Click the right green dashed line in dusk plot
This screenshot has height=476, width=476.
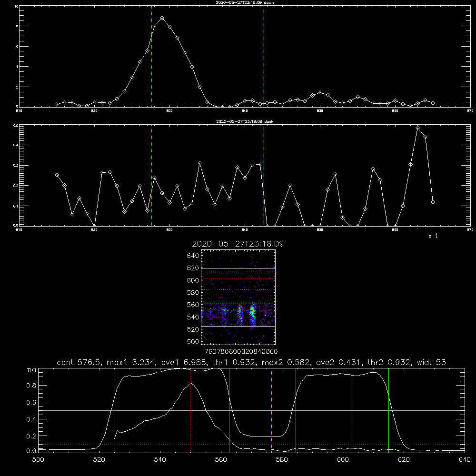tap(263, 176)
